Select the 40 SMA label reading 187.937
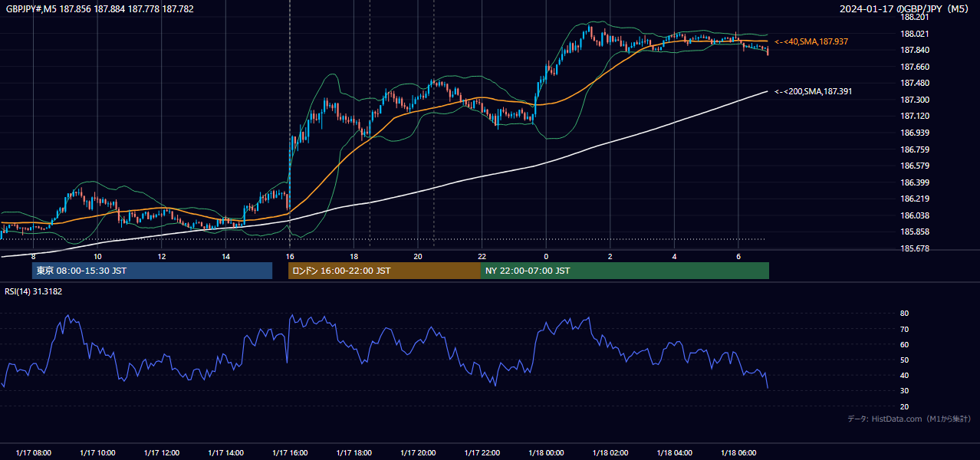This screenshot has height=460, width=980. [x=811, y=41]
